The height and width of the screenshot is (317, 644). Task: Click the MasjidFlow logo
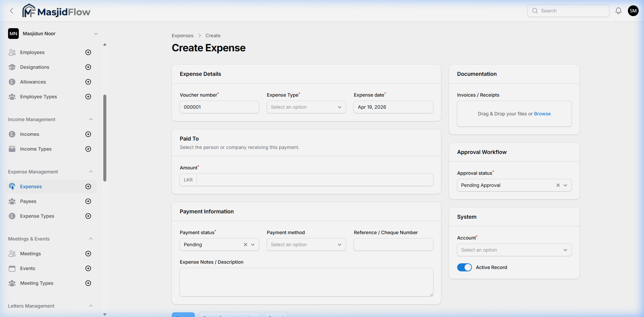(56, 10)
